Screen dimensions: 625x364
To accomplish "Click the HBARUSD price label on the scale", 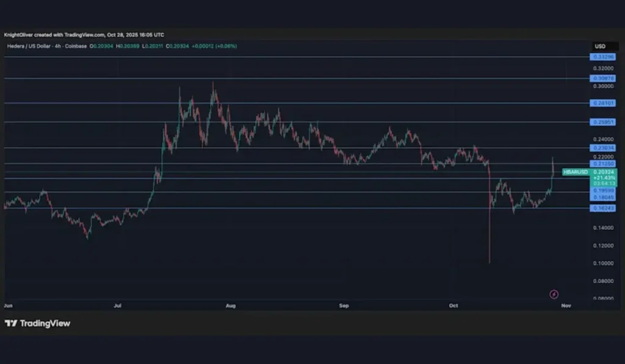I will (x=575, y=173).
